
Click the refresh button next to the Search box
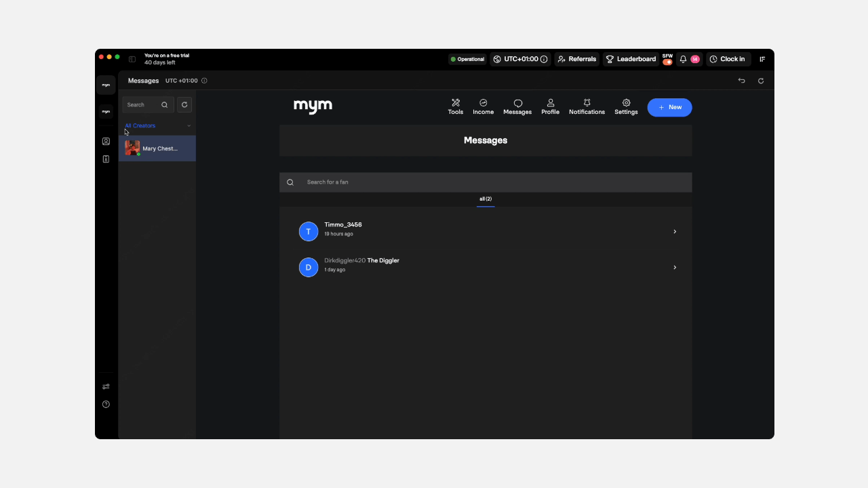click(184, 104)
